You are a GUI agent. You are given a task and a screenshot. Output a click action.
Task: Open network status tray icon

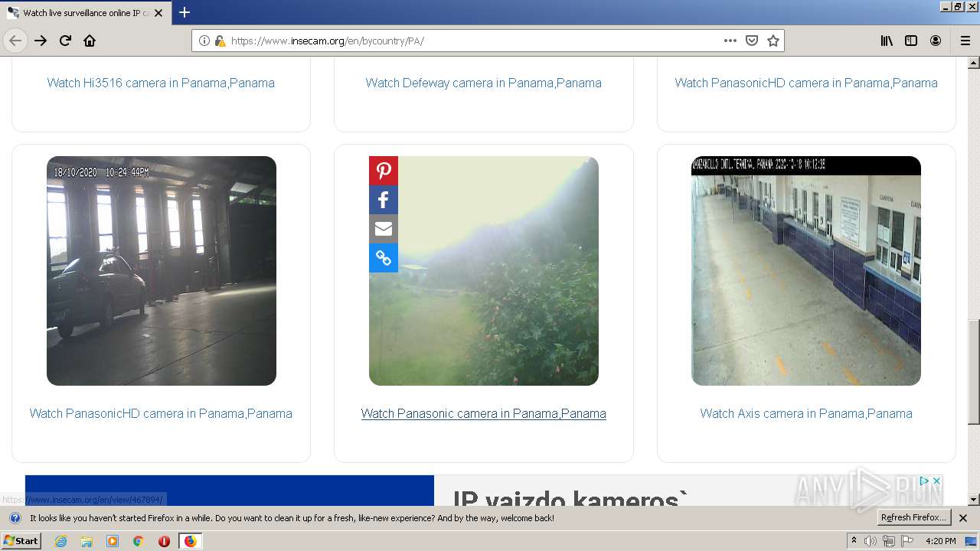(889, 541)
